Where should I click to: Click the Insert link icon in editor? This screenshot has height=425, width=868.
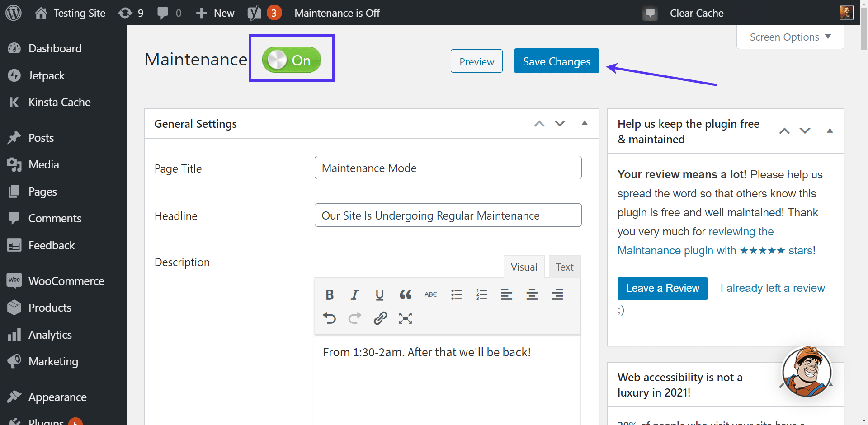[380, 318]
